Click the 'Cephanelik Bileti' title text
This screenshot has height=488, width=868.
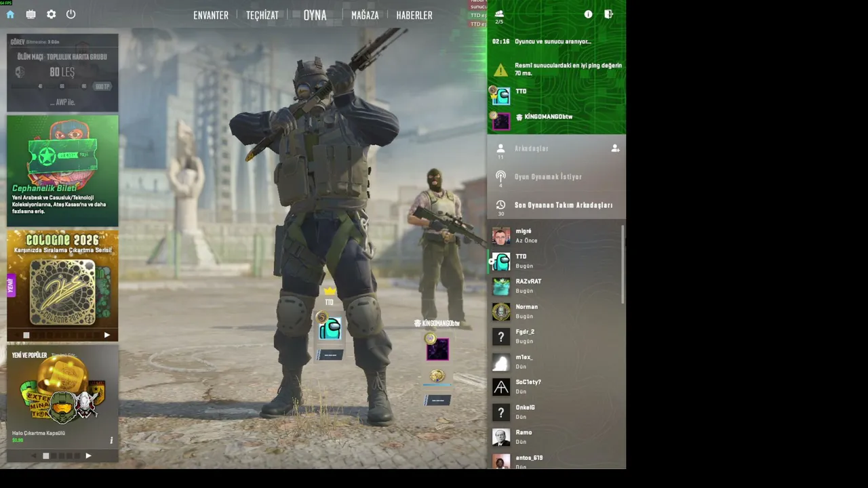pyautogui.click(x=45, y=188)
